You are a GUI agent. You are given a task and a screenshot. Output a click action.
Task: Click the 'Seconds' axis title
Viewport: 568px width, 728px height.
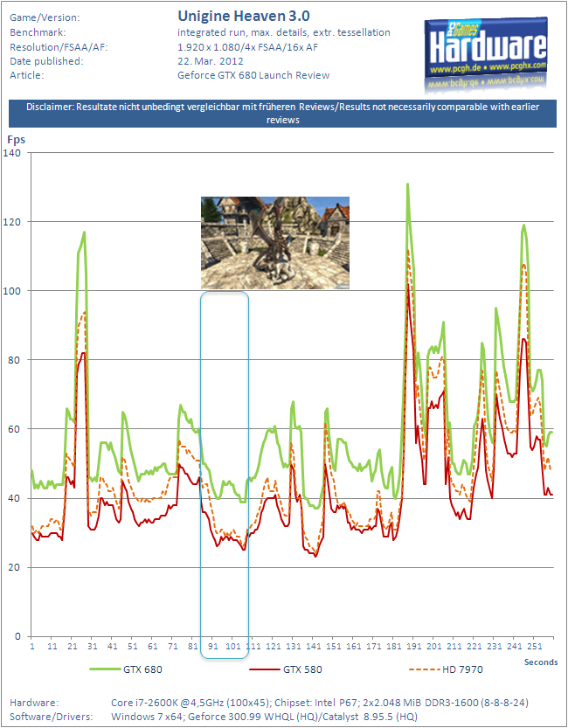point(541,662)
